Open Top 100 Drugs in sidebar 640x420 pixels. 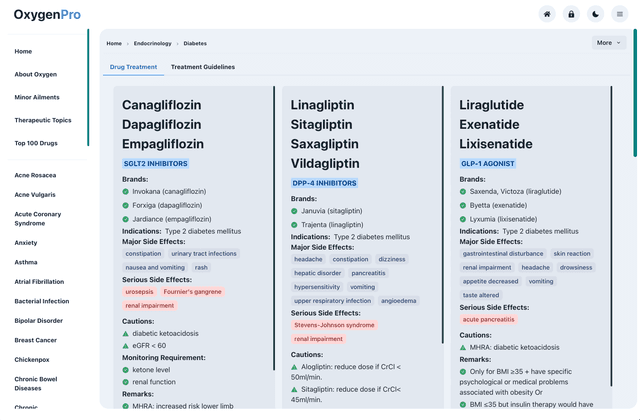pos(36,143)
